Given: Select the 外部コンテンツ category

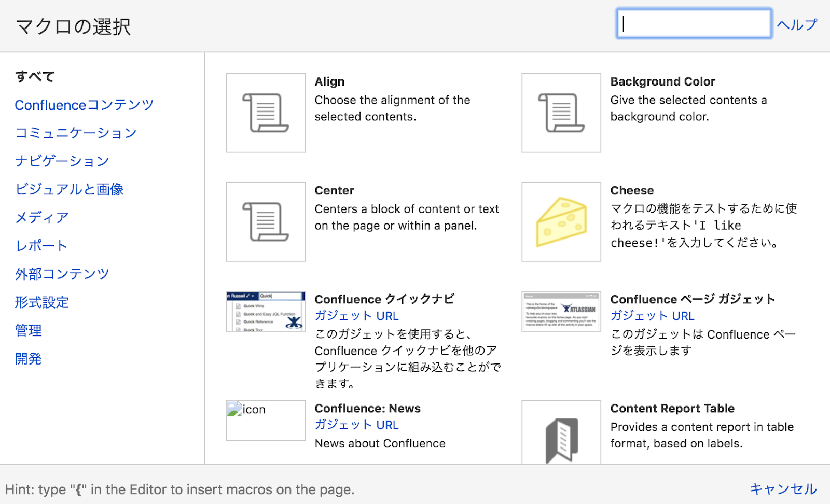Looking at the screenshot, I should [x=62, y=274].
